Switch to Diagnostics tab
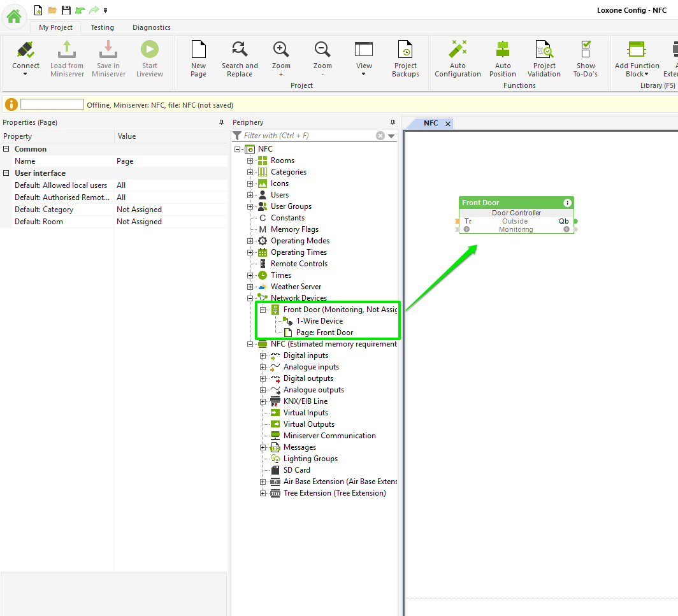The image size is (678, 616). coord(152,27)
